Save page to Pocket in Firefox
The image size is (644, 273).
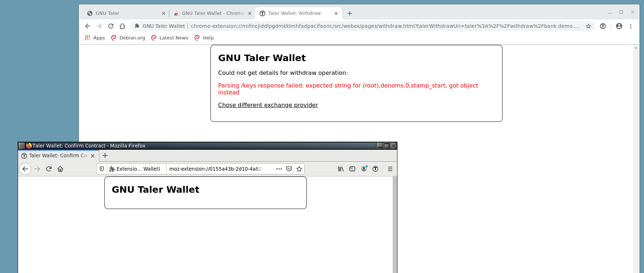point(289,169)
